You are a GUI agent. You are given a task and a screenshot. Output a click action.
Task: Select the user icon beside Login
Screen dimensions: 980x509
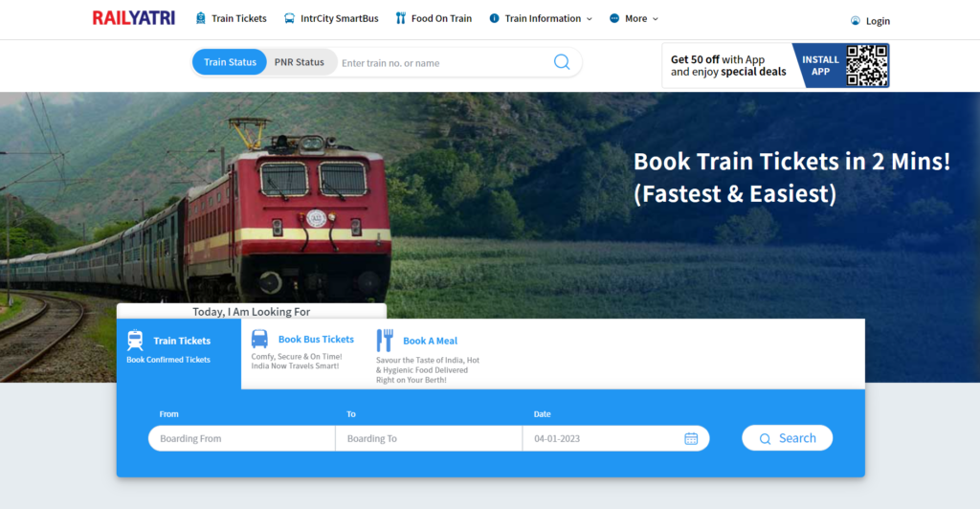[x=855, y=21]
